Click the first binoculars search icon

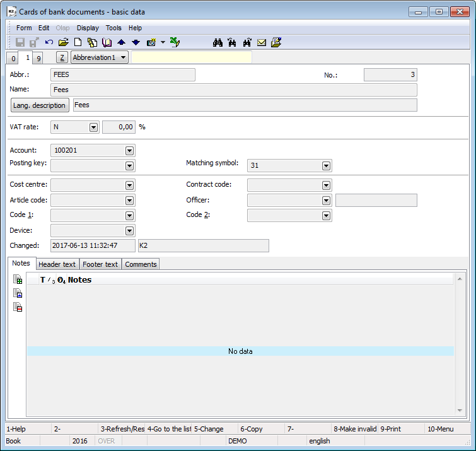[x=218, y=42]
